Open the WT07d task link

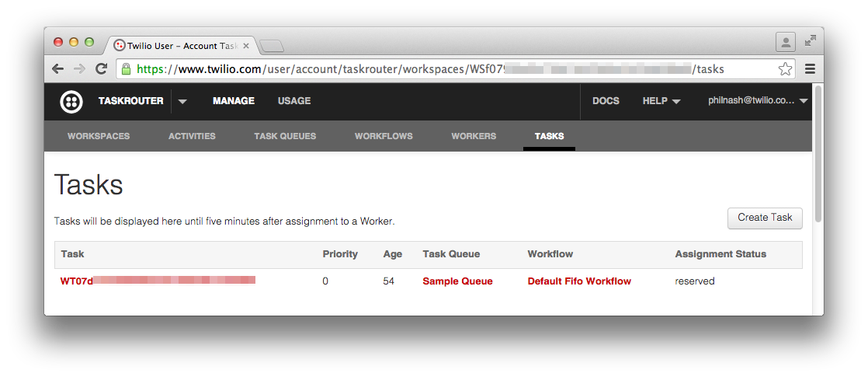158,281
